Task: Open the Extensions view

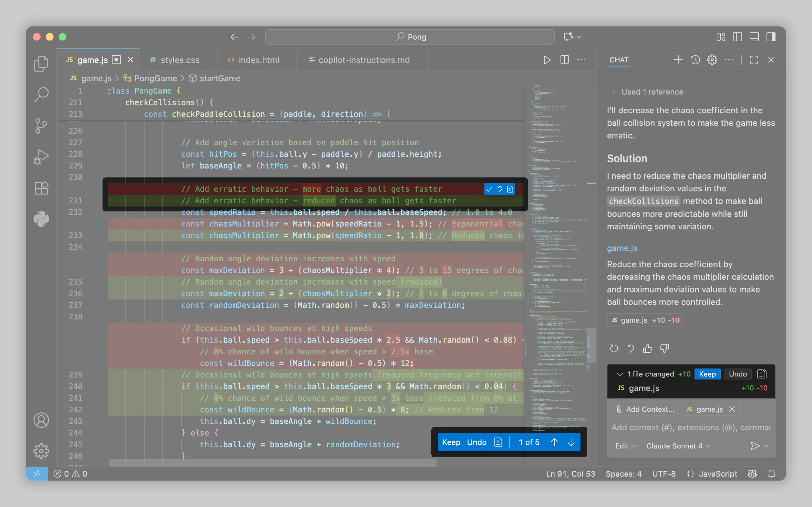Action: point(41,188)
